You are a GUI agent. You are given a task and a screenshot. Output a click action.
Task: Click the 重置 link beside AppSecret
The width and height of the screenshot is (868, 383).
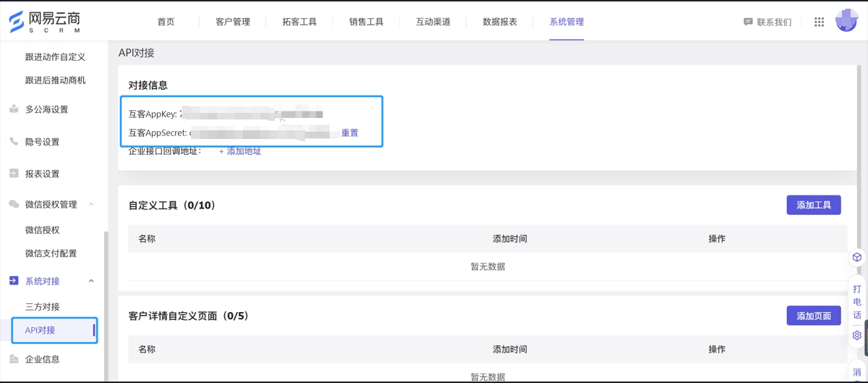click(350, 133)
